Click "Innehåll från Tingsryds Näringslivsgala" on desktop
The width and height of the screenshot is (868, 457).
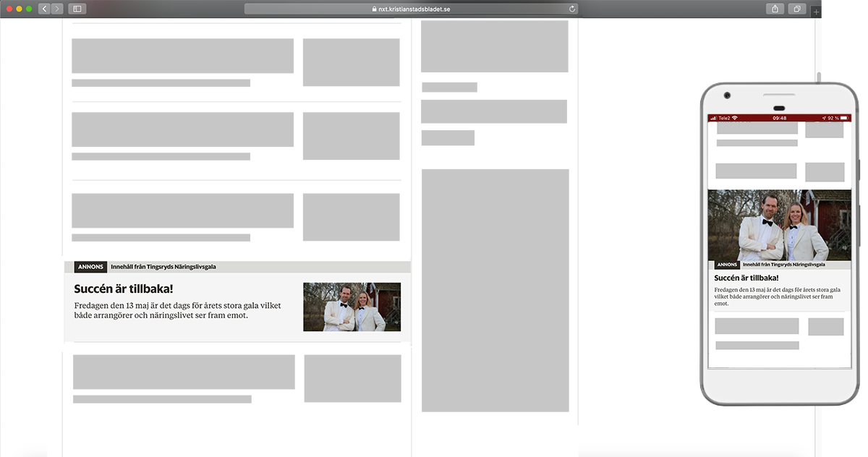[x=163, y=267]
